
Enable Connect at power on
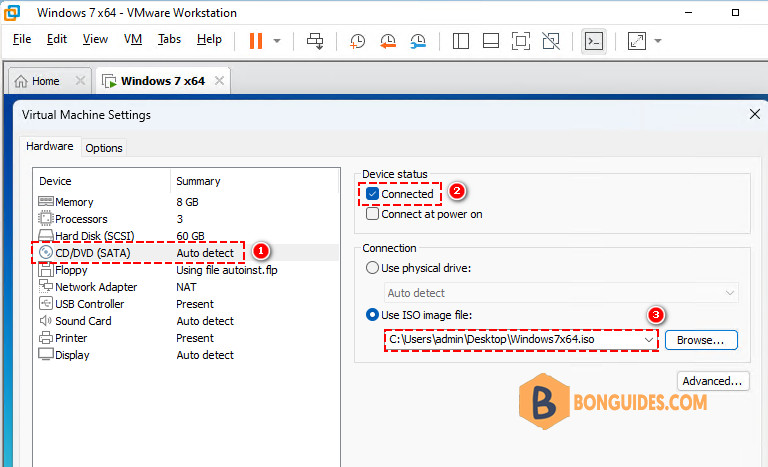tap(372, 214)
